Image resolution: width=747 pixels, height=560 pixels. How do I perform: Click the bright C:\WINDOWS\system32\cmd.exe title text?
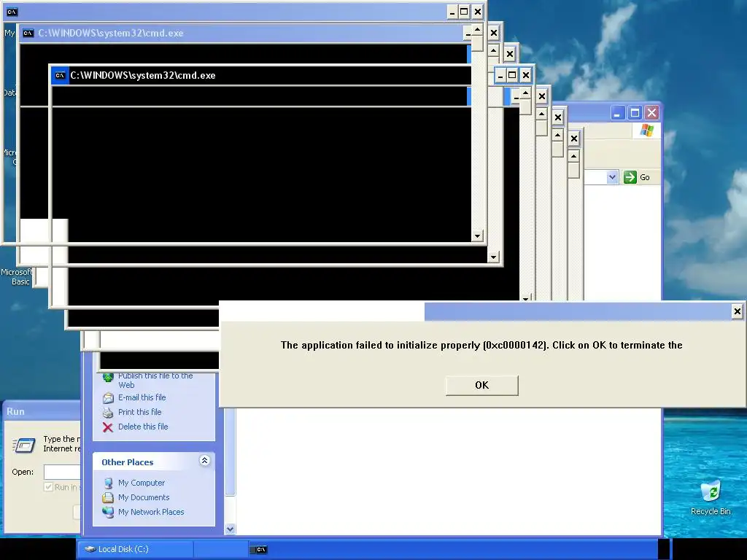pos(143,75)
